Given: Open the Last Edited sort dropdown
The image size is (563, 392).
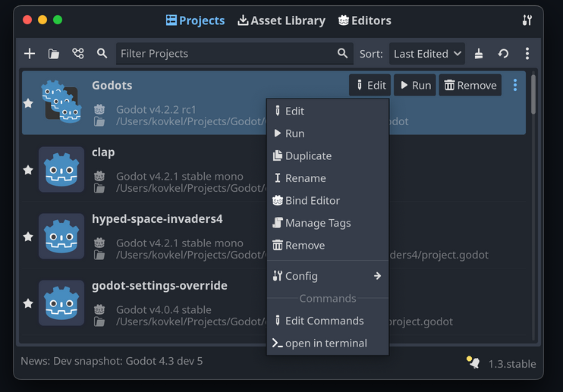Looking at the screenshot, I should point(427,54).
